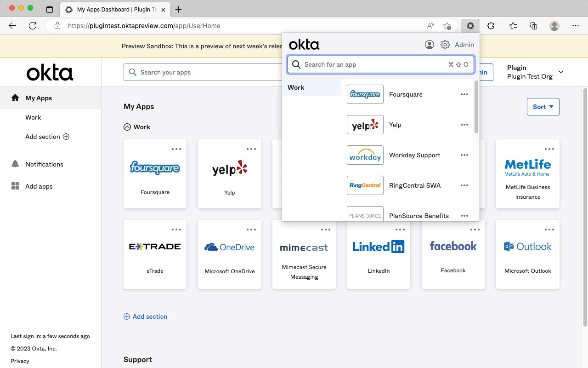The height and width of the screenshot is (368, 588).
Task: Open options menu on MetLife card
Action: click(549, 149)
